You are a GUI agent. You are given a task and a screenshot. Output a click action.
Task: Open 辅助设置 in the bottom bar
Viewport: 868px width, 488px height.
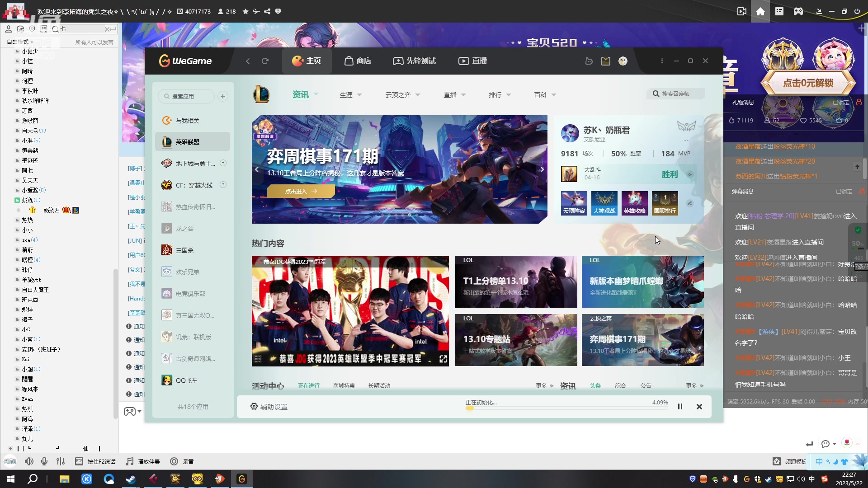click(x=269, y=407)
